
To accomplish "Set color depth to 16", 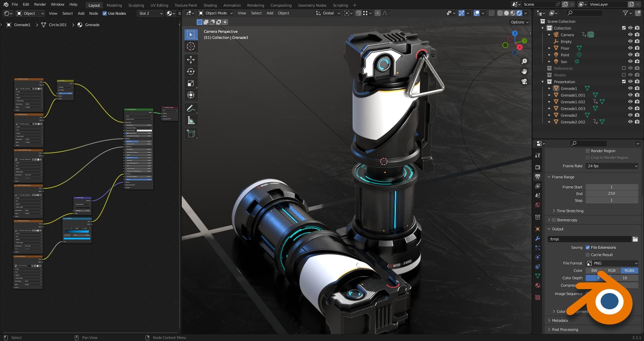I will click(x=625, y=278).
